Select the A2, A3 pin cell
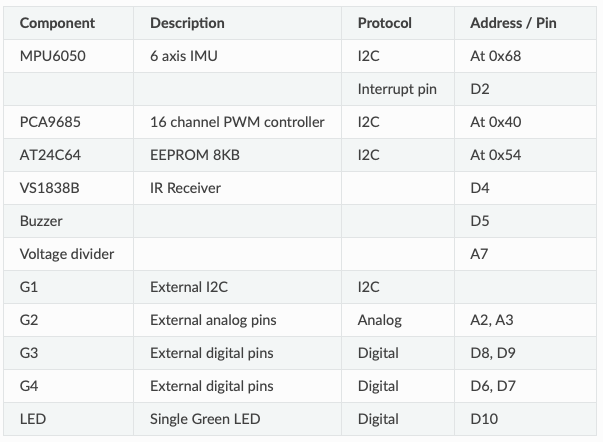Screen dimensions: 603x442 tap(494, 320)
